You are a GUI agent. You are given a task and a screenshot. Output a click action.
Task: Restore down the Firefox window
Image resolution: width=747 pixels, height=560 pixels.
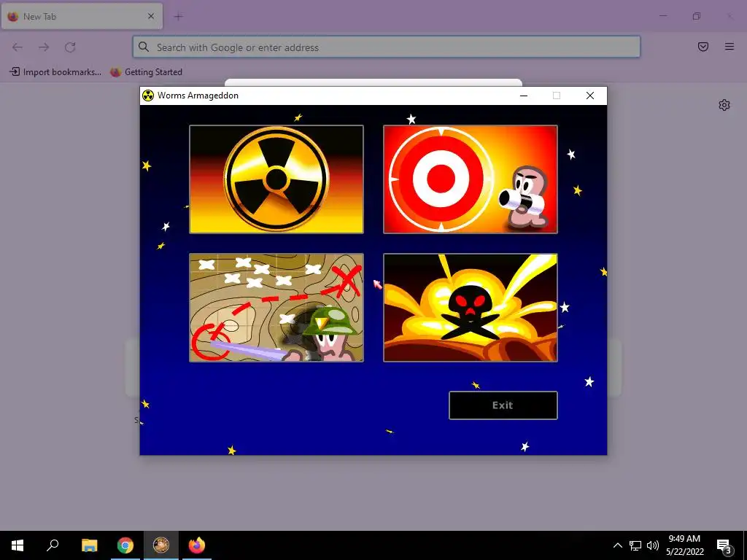(x=697, y=16)
